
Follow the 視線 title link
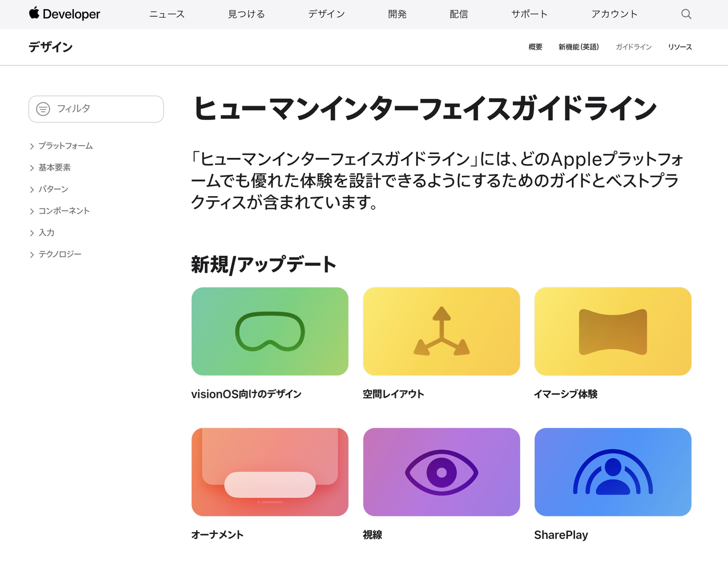372,535
